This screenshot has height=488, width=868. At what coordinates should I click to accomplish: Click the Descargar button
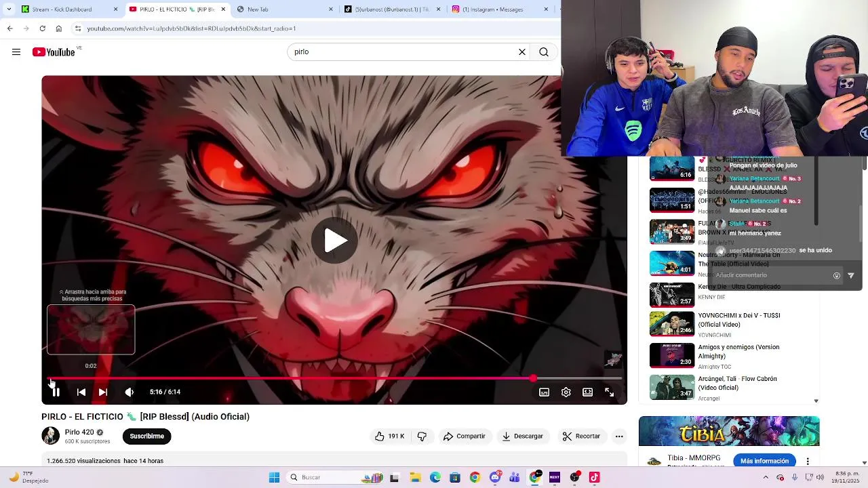tap(522, 436)
